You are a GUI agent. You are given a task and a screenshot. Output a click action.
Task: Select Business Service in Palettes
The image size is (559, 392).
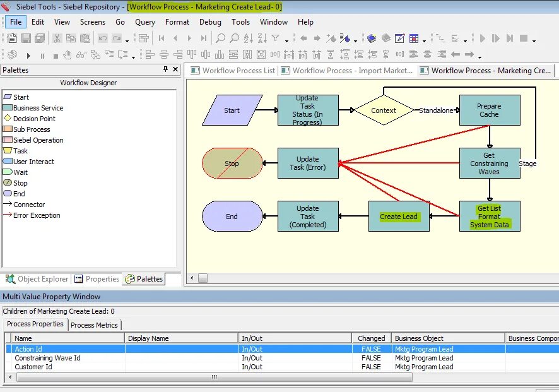tap(33, 108)
